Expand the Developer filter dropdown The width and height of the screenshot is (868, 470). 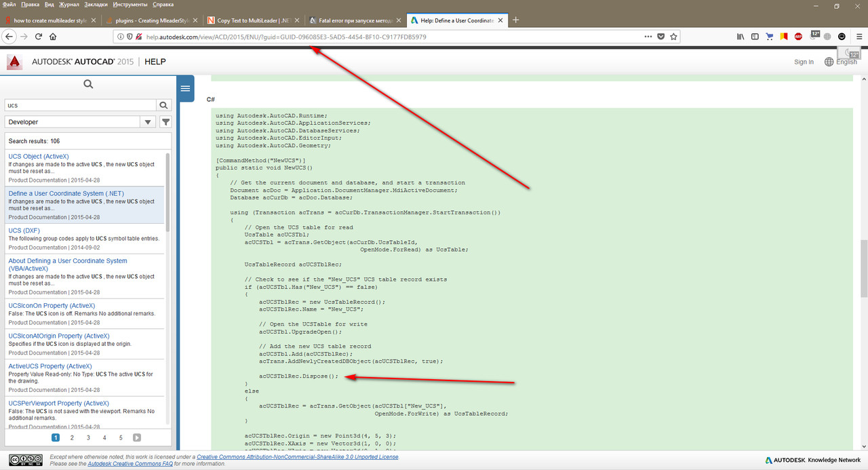tap(148, 122)
